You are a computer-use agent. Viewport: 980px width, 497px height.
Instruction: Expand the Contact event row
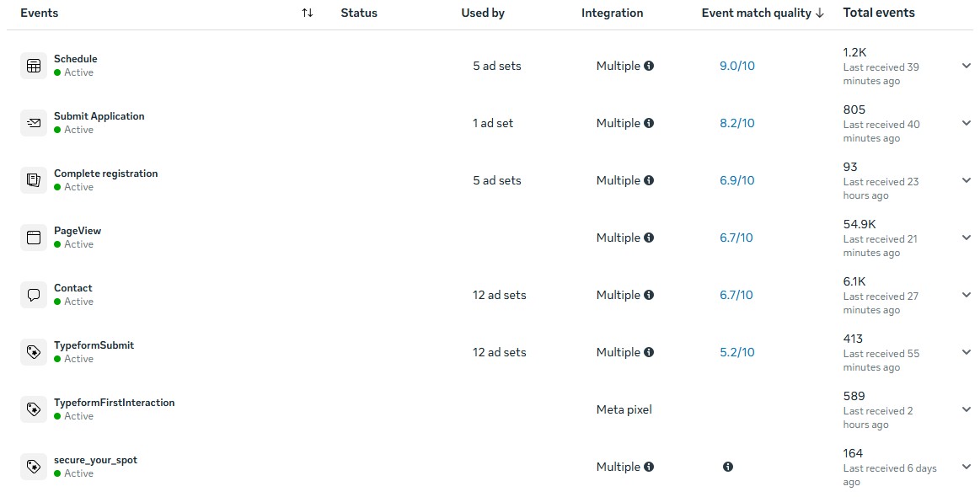tap(966, 295)
